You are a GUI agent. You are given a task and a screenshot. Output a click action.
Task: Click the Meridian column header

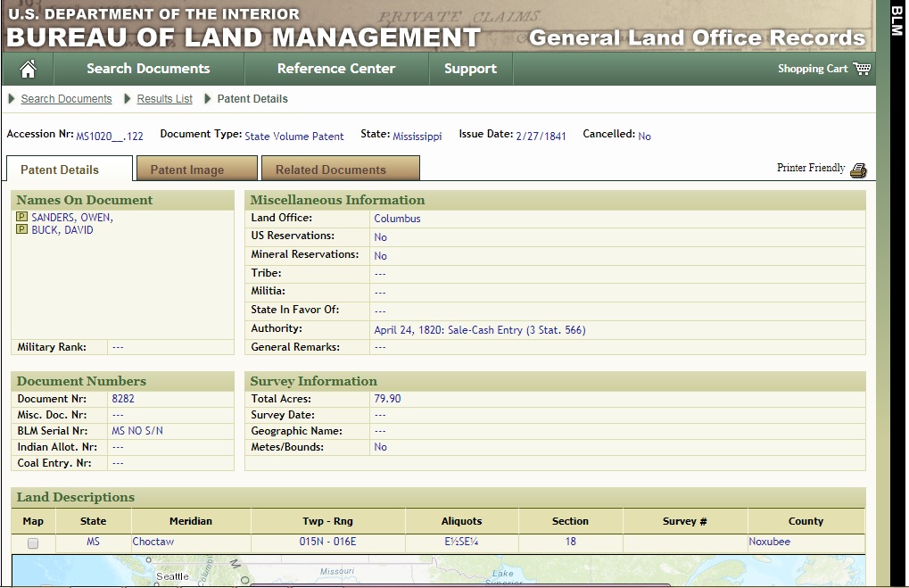[191, 521]
